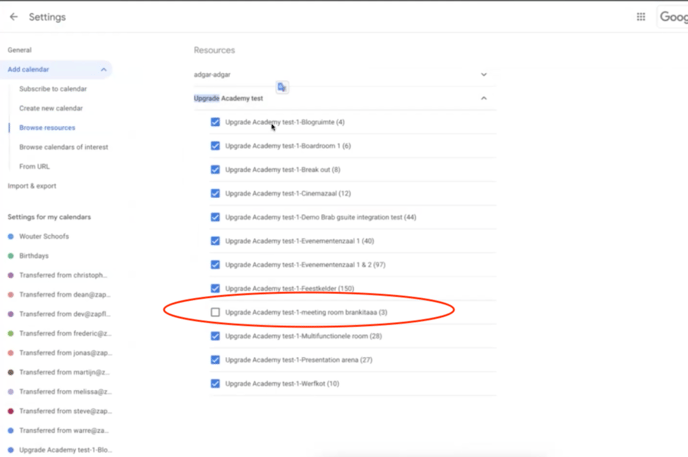Viewport: 688px width, 457px height.
Task: Uncheck test-1-Feestkelder (150) checkbox
Action: [215, 288]
